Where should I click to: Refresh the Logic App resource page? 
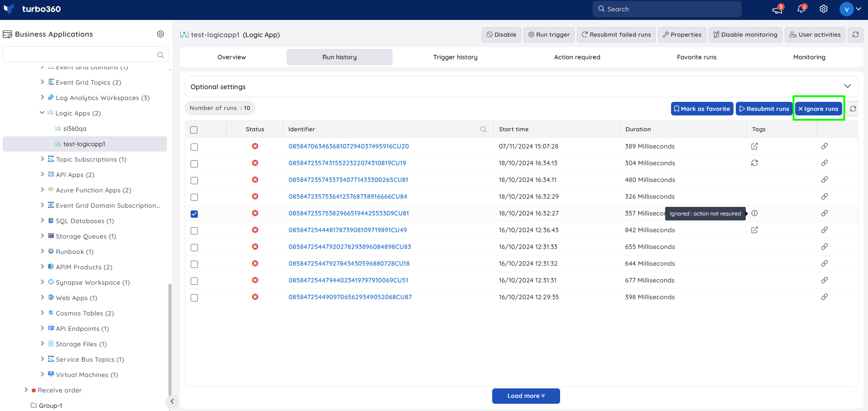click(x=855, y=34)
